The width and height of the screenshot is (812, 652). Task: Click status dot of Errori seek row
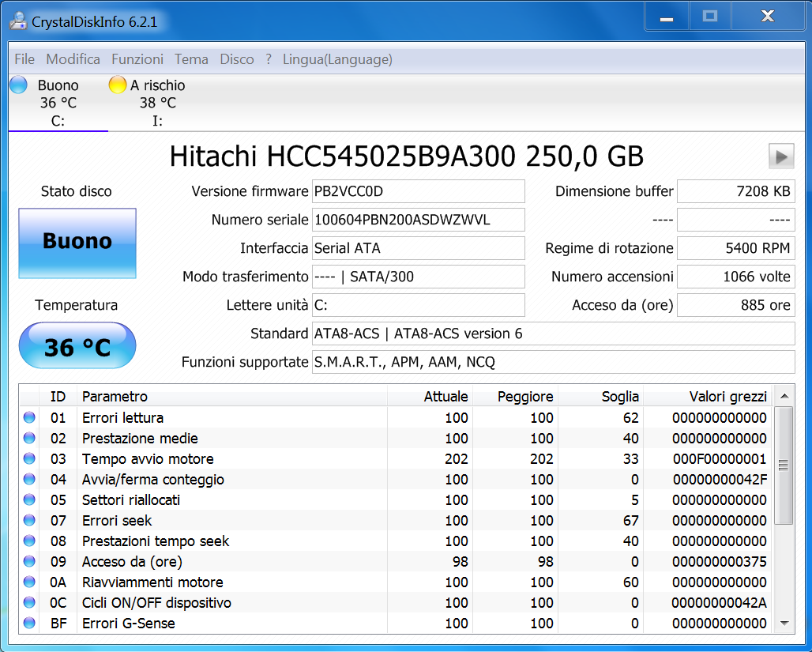[x=29, y=520]
